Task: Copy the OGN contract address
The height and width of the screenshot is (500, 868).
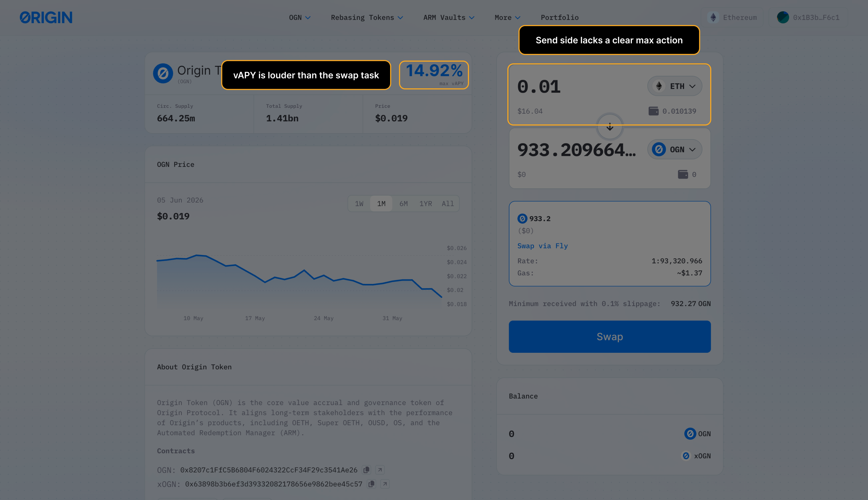Action: tap(366, 469)
